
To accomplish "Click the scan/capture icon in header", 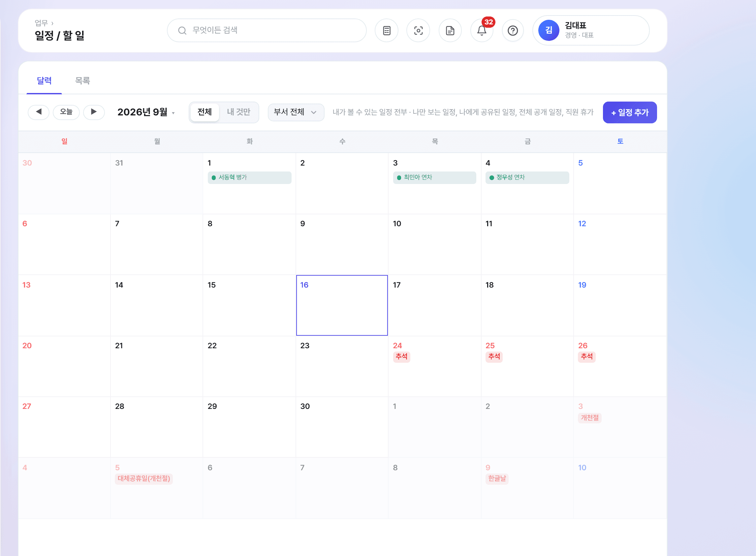I will tap(418, 31).
